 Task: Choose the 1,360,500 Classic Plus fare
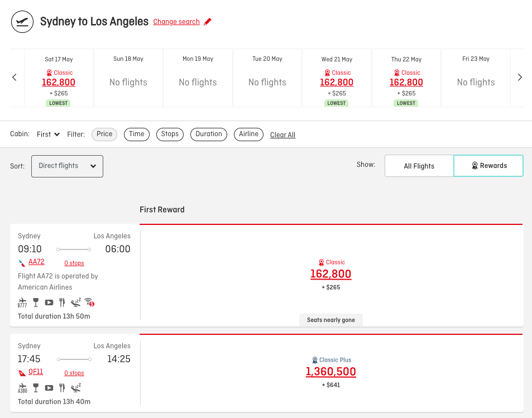tap(331, 372)
